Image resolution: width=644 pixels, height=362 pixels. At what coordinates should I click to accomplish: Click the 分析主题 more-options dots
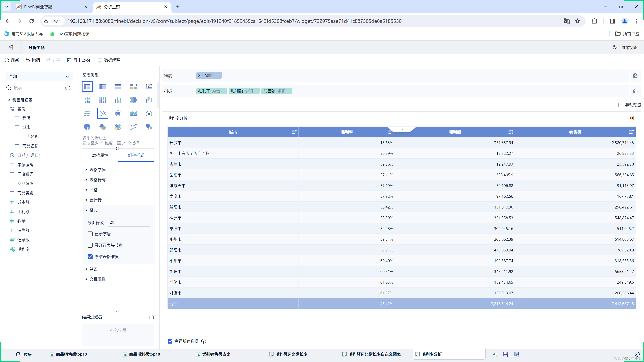pyautogui.click(x=54, y=47)
